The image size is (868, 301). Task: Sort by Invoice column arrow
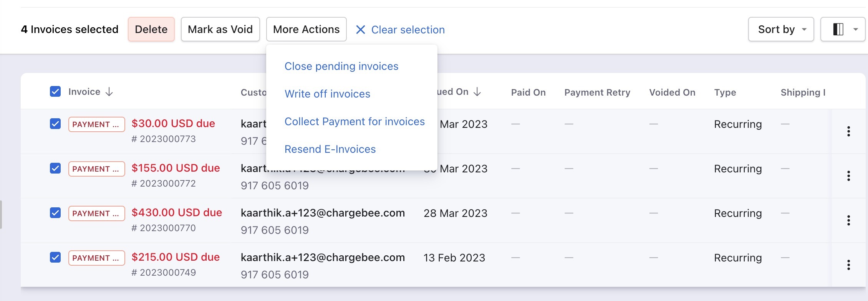click(x=109, y=92)
